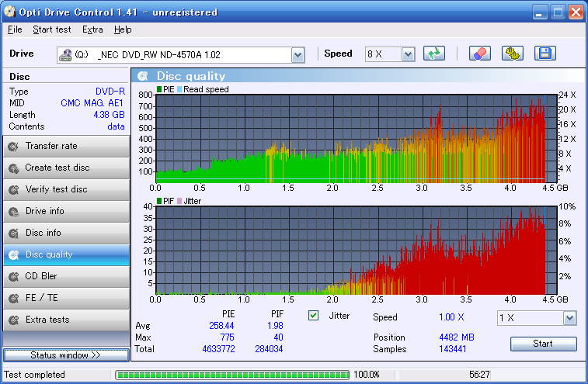Click the Disc info icon in sidebar
The height and width of the screenshot is (384, 588).
[x=13, y=233]
